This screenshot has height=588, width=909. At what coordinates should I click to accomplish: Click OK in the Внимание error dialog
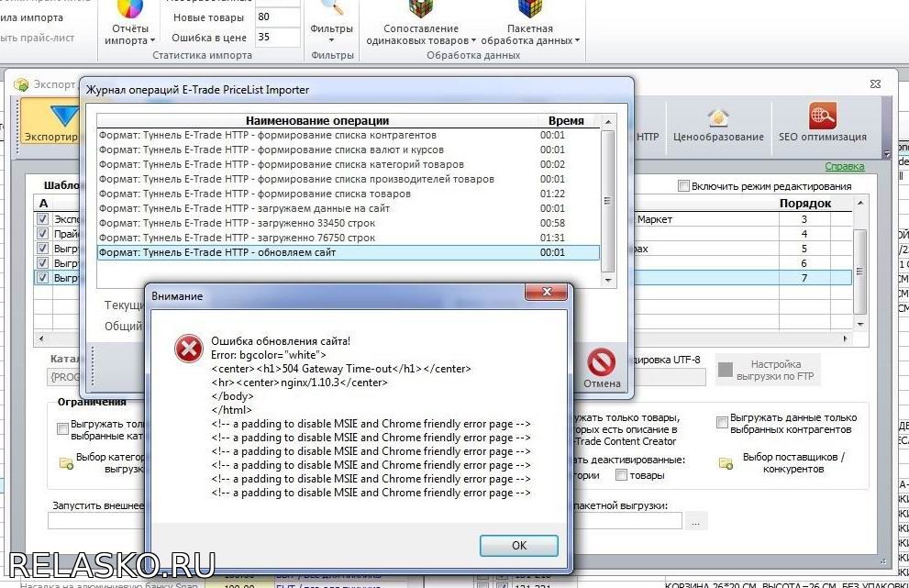pos(518,545)
